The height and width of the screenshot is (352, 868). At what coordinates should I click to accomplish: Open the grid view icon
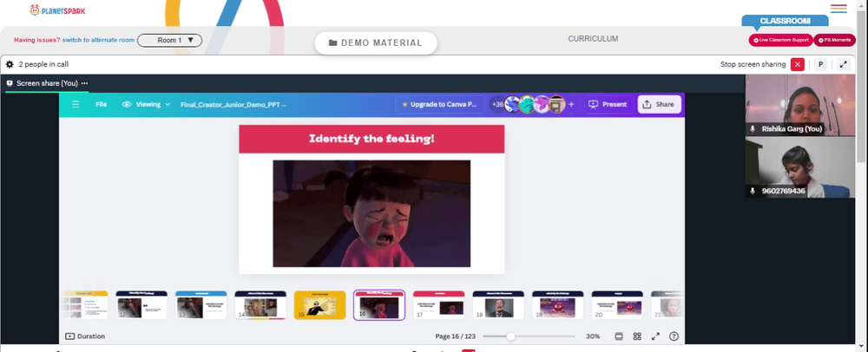click(x=637, y=336)
